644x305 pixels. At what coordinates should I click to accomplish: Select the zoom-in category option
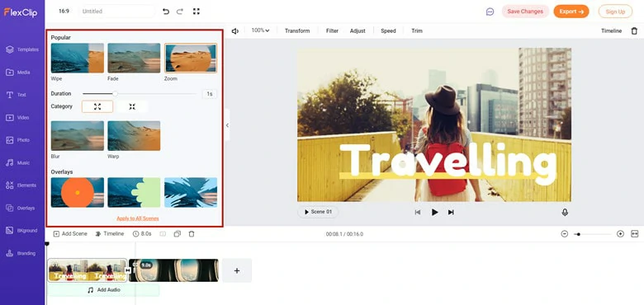(97, 106)
